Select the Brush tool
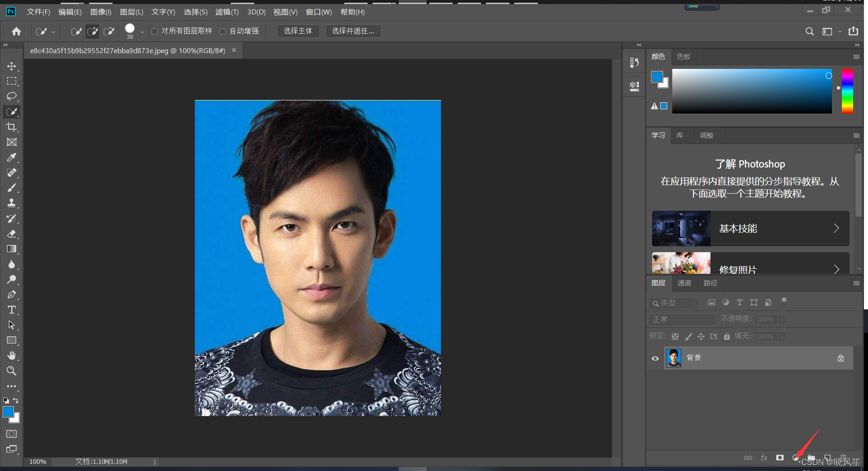Screen dimensions: 868x471 [x=12, y=188]
